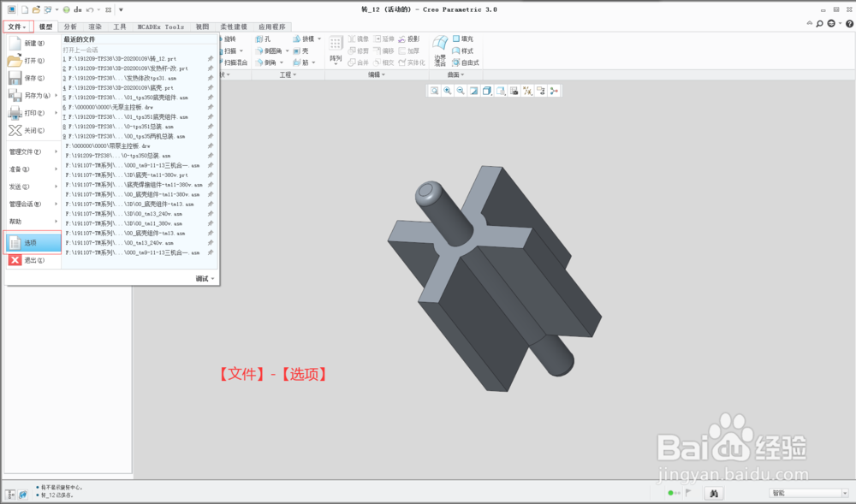Pin the 底壳.prt recent file
The width and height of the screenshot is (856, 504).
point(211,88)
